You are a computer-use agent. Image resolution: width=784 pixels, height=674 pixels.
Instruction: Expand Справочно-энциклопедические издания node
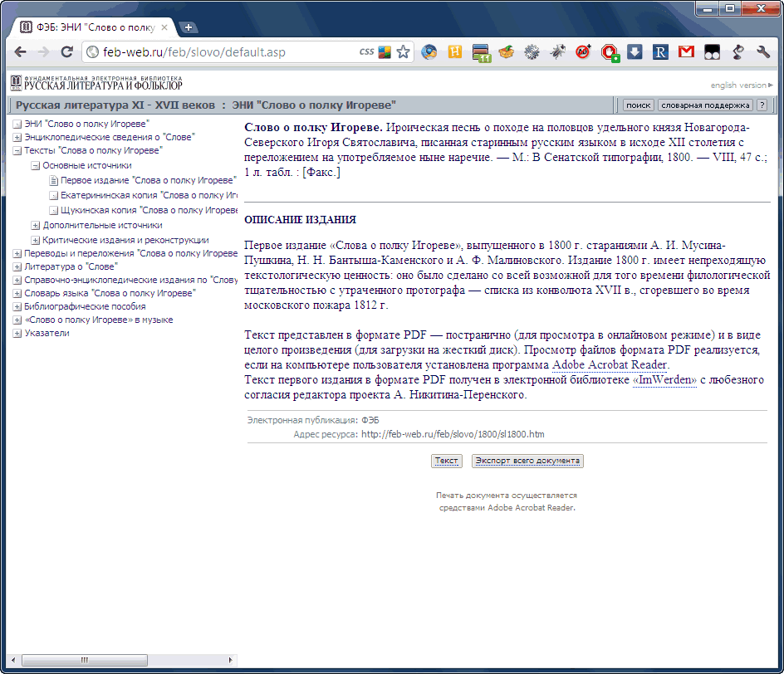17,281
